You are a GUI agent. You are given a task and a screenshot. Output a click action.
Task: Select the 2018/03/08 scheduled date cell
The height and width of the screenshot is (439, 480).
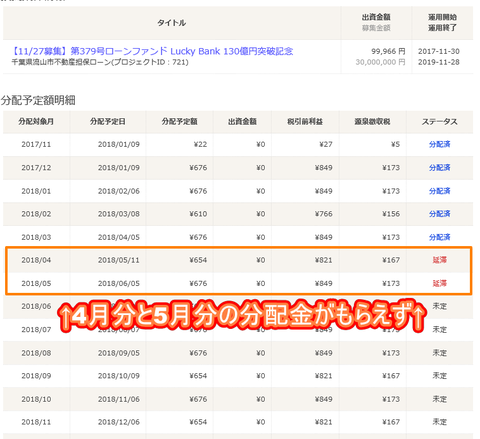click(119, 214)
